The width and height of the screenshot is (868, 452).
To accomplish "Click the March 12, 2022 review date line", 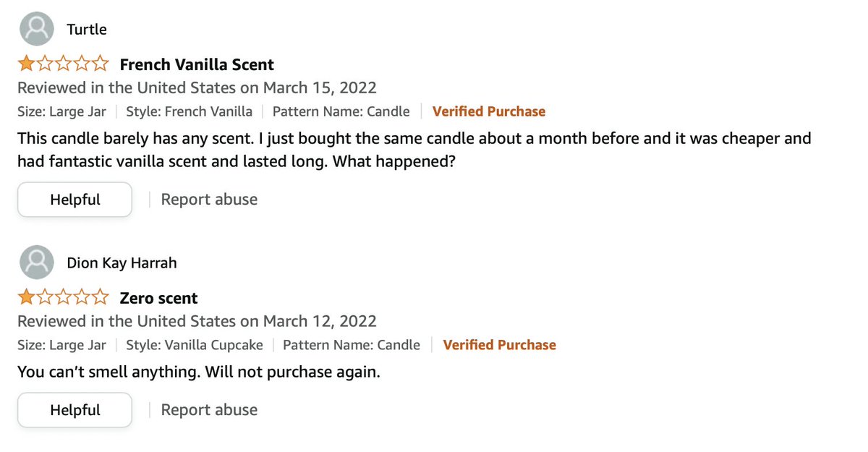I will tap(197, 321).
